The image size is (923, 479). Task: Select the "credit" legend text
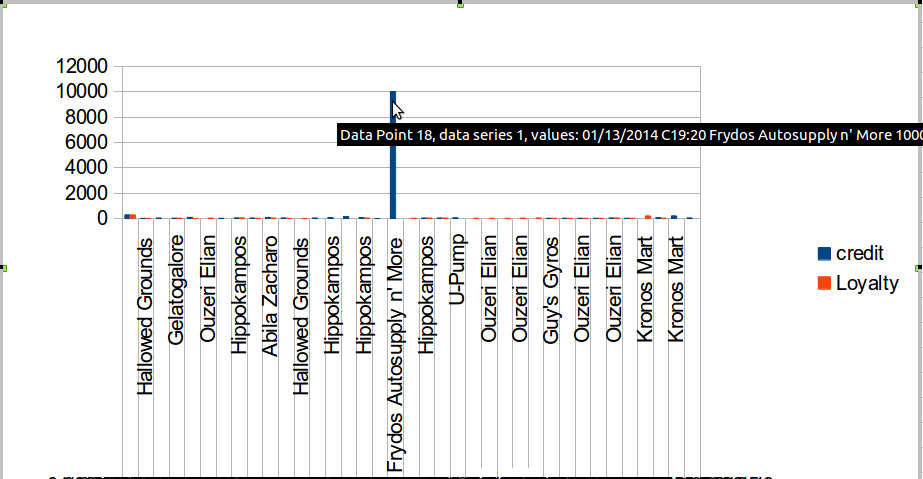(859, 254)
